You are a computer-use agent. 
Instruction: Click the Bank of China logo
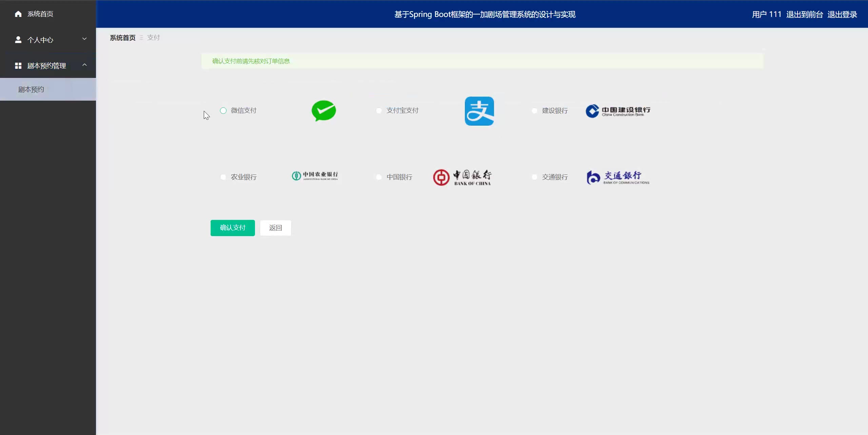[462, 177]
